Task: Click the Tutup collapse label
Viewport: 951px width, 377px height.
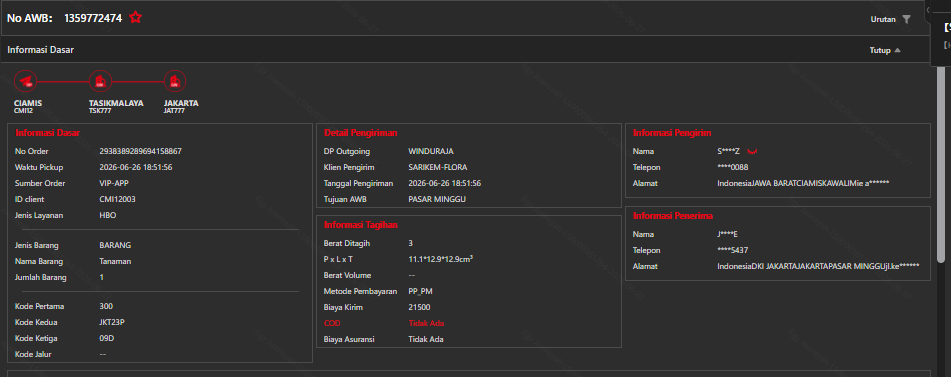Action: (x=880, y=50)
